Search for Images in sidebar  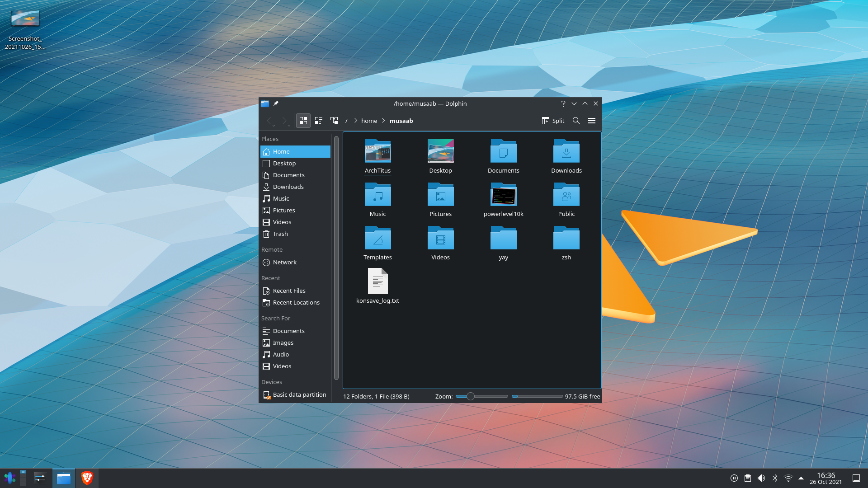click(x=296, y=343)
